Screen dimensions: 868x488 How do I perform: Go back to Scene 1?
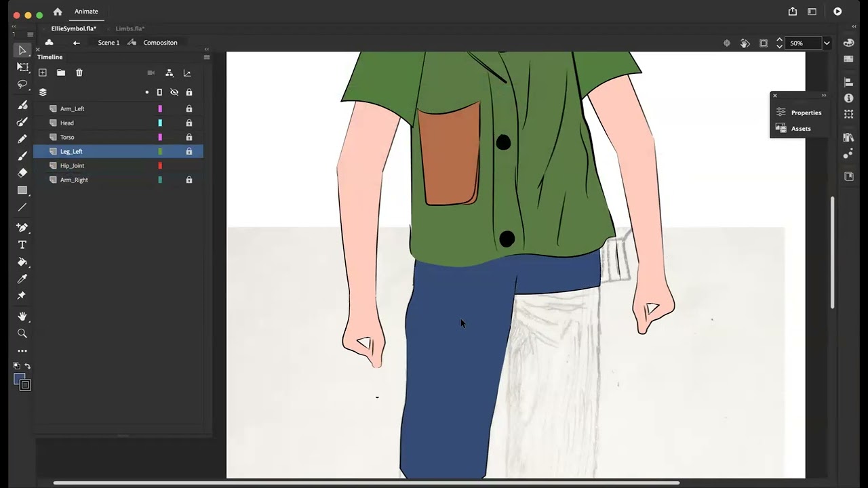(108, 43)
